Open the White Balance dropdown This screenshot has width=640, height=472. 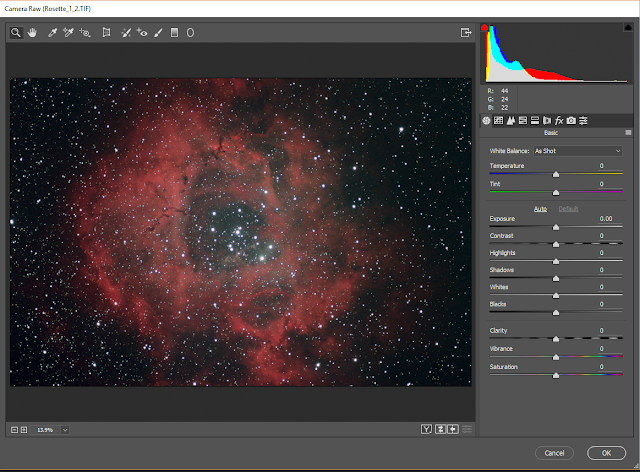pyautogui.click(x=577, y=150)
